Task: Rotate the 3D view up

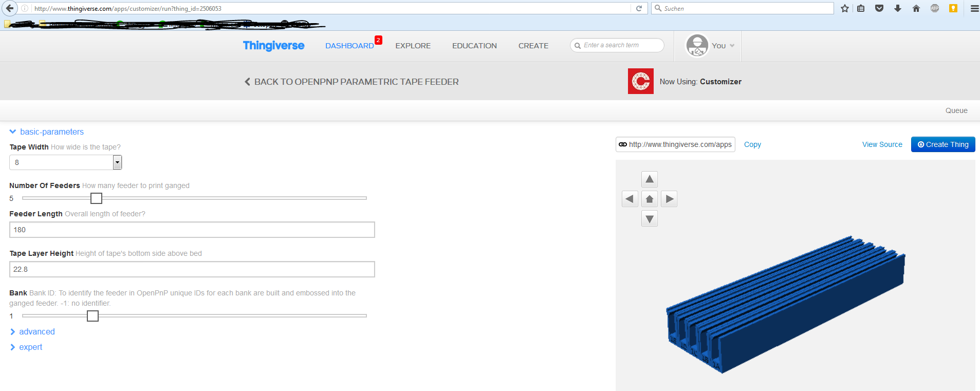Action: coord(650,179)
